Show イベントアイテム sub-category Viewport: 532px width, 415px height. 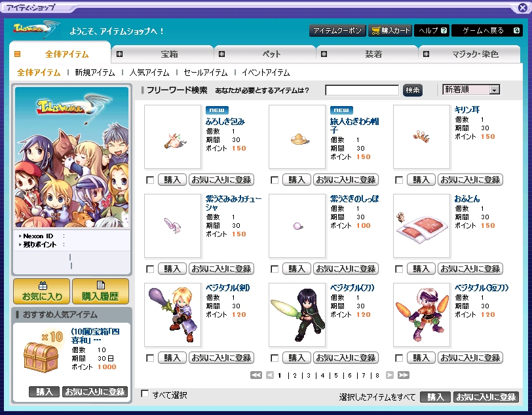pyautogui.click(x=265, y=73)
